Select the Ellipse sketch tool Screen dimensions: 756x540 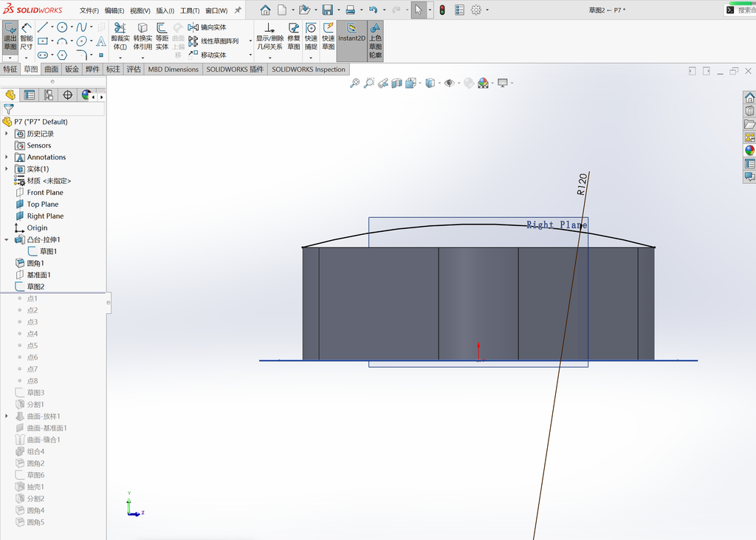click(x=81, y=41)
